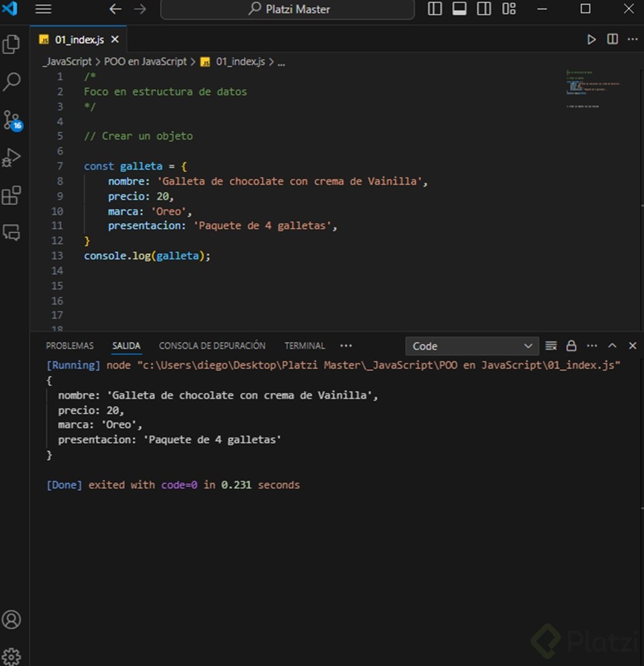
Task: Click the POO en JavaScript breadcrumb
Action: point(145,62)
